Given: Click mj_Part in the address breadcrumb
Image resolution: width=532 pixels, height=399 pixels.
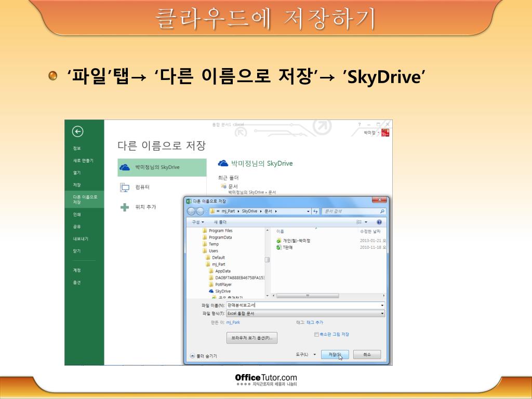Looking at the screenshot, I should [228, 211].
